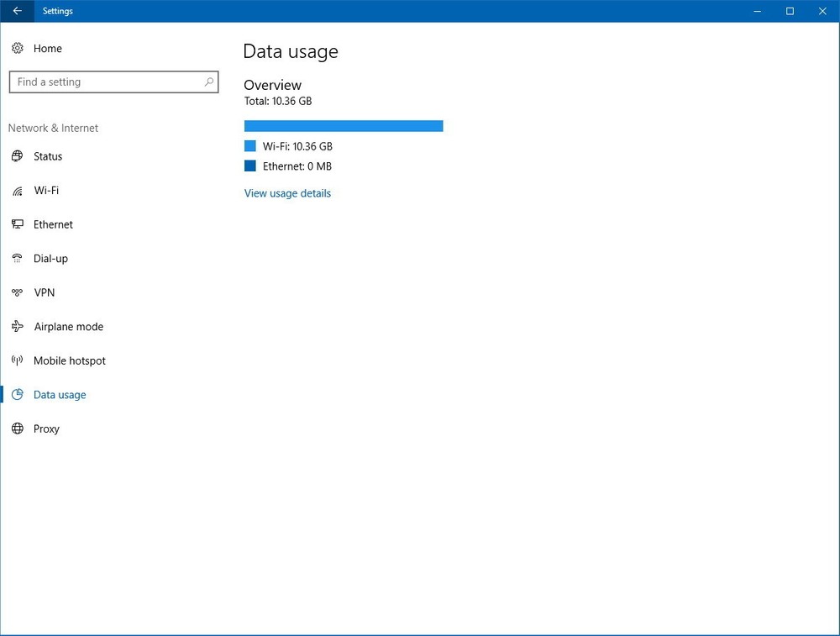Switch to the VPN section
The width and height of the screenshot is (840, 636).
click(44, 292)
